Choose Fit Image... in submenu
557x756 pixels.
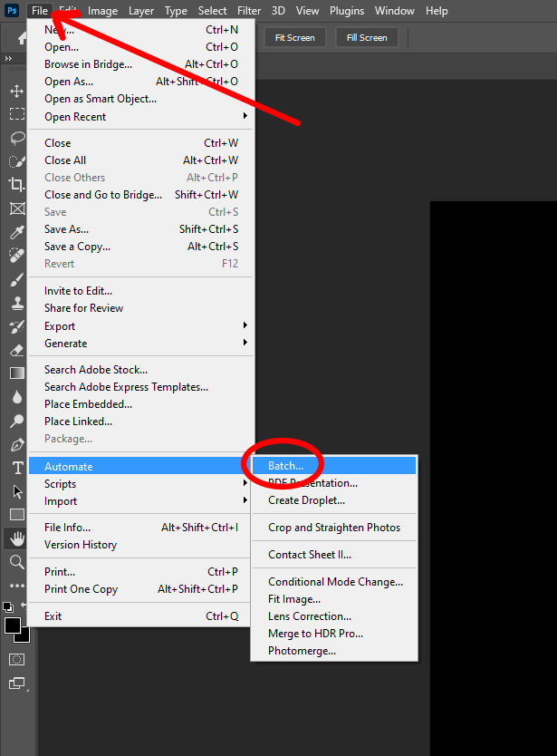(334, 599)
